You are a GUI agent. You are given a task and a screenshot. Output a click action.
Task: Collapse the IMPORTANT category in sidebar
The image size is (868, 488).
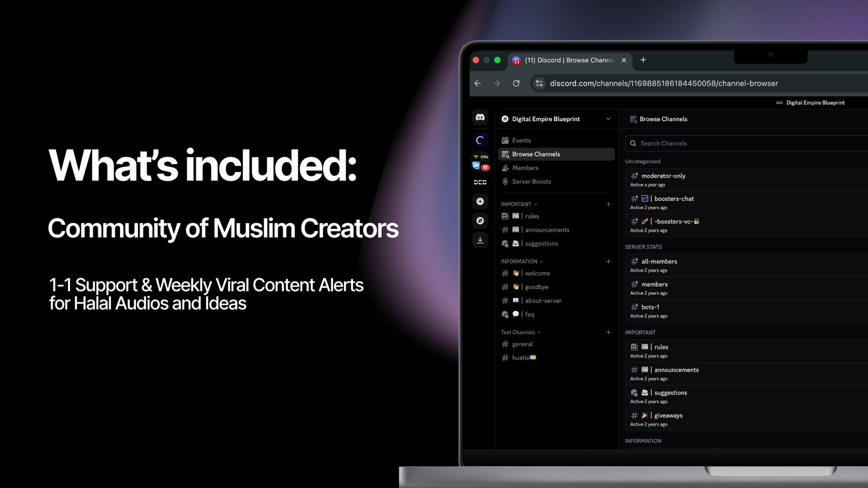(x=519, y=204)
